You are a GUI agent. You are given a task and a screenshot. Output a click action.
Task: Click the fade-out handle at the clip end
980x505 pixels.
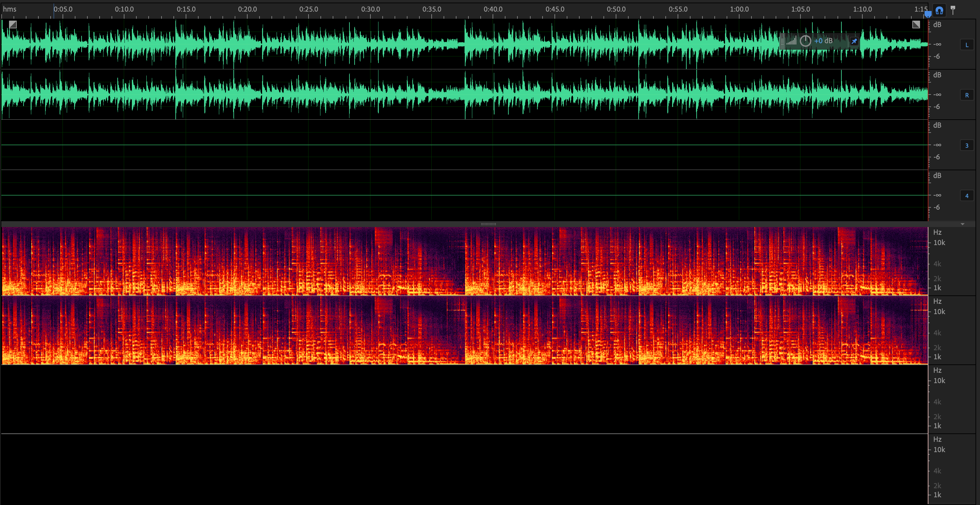tap(916, 25)
